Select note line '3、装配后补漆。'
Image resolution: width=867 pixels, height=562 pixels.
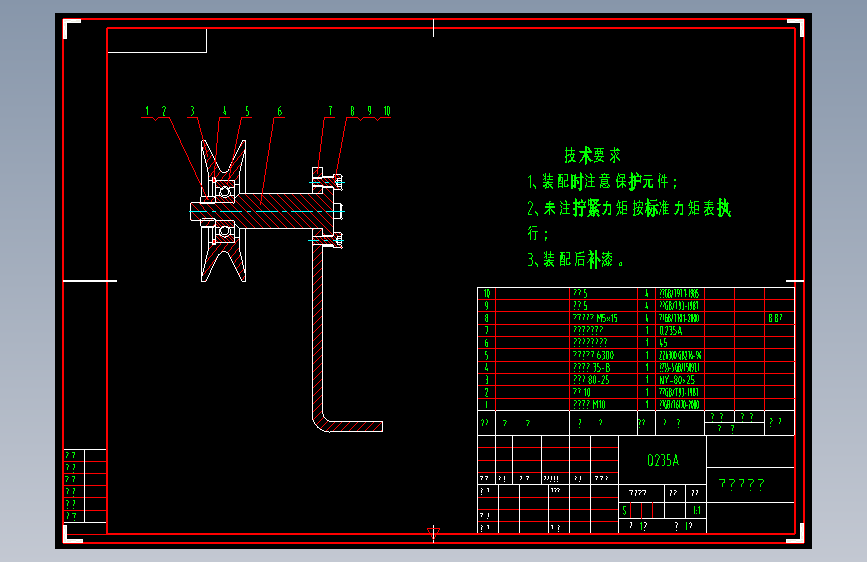576,259
